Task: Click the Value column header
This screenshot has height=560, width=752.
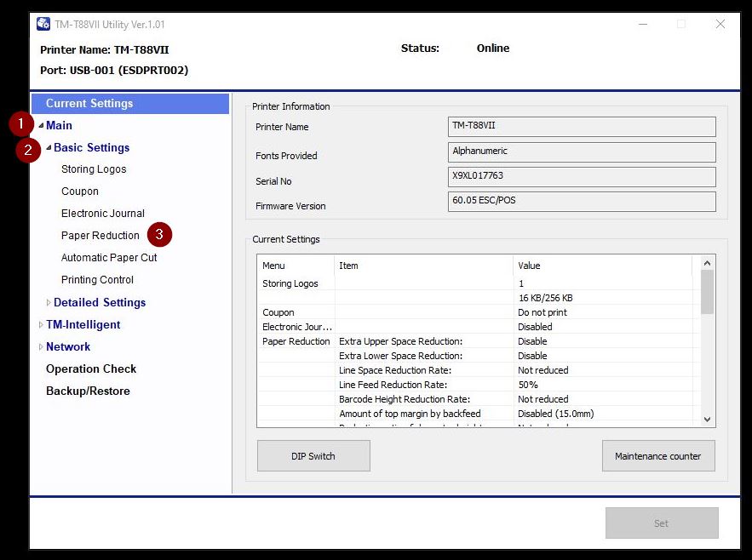Action: click(603, 266)
